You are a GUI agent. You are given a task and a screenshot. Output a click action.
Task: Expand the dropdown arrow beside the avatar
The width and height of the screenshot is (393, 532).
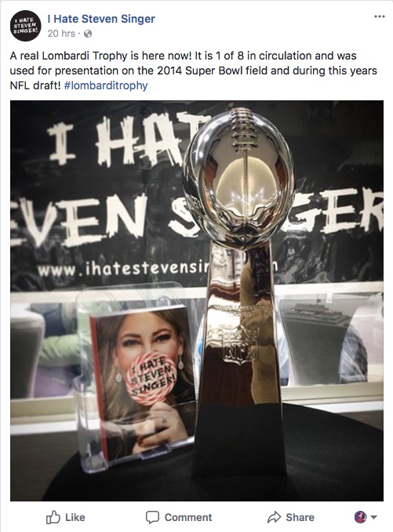click(x=373, y=517)
